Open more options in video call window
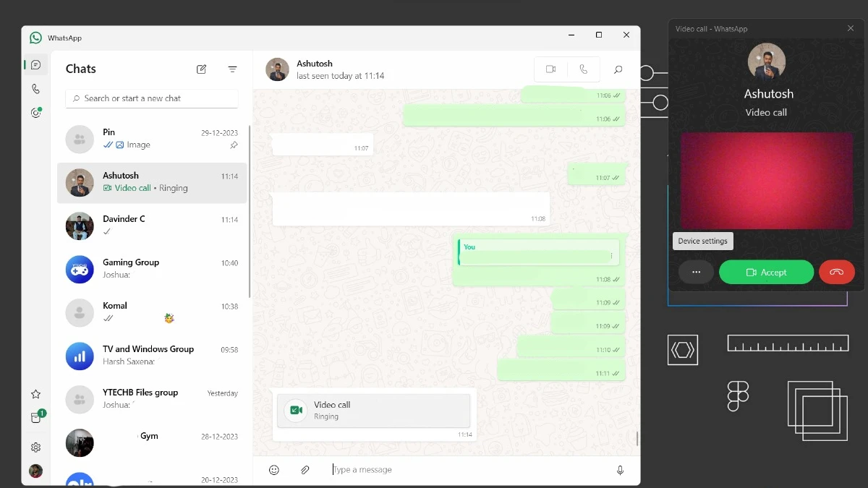 697,273
